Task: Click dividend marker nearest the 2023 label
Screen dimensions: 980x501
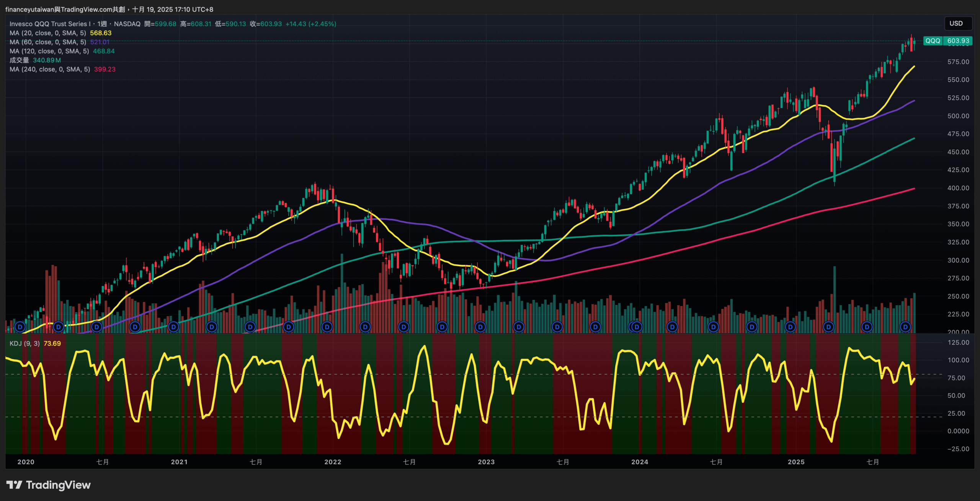Action: 480,327
